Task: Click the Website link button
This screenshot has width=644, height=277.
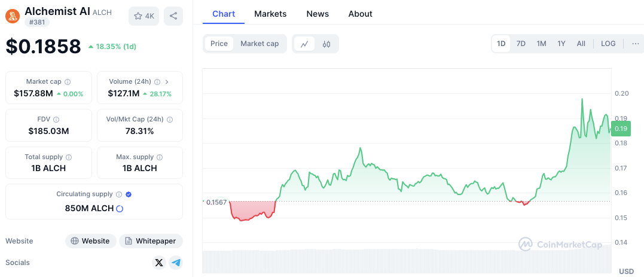Action: click(x=91, y=241)
